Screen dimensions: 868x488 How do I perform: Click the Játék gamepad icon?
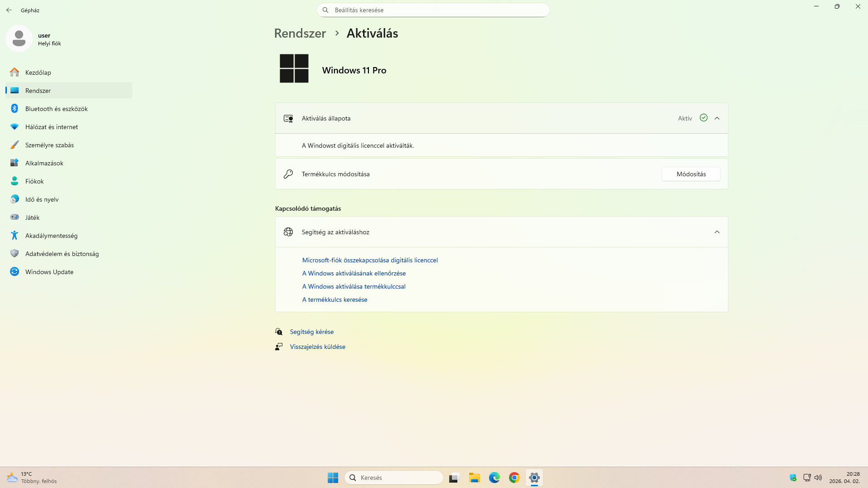click(x=15, y=217)
